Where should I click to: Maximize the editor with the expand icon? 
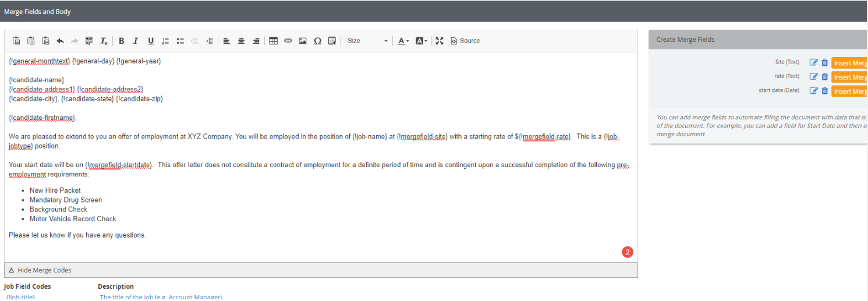tap(440, 41)
